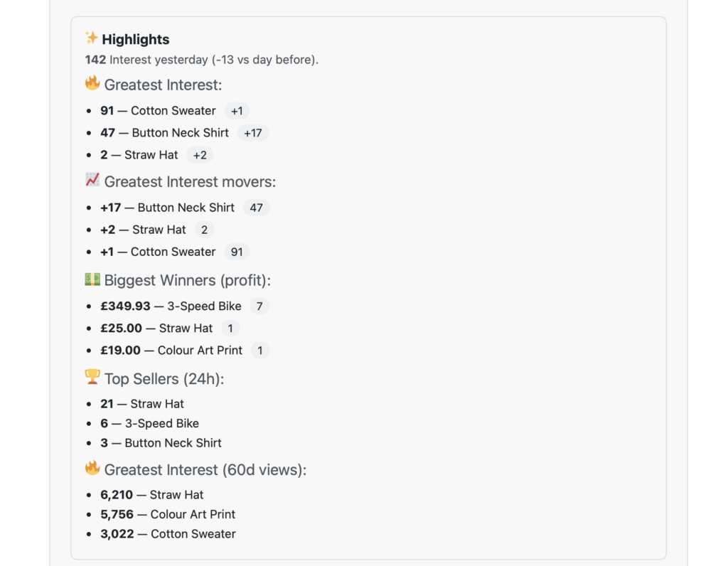728x566 pixels.
Task: Click the chart icon beside Greatest Interest movers
Action: (92, 181)
